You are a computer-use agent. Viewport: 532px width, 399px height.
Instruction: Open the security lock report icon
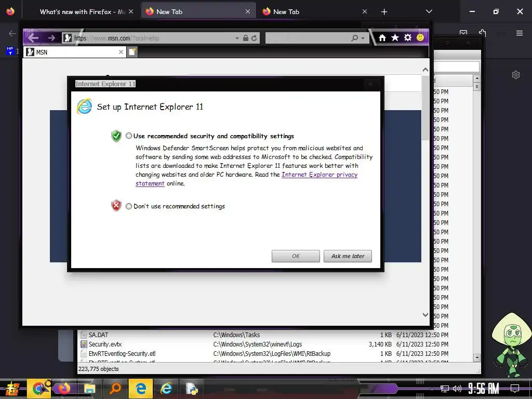tap(246, 38)
